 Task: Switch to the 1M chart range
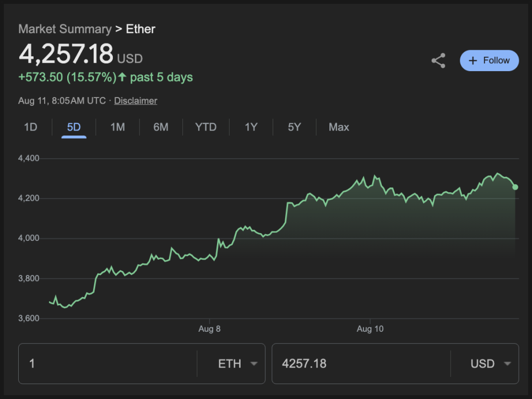(117, 127)
